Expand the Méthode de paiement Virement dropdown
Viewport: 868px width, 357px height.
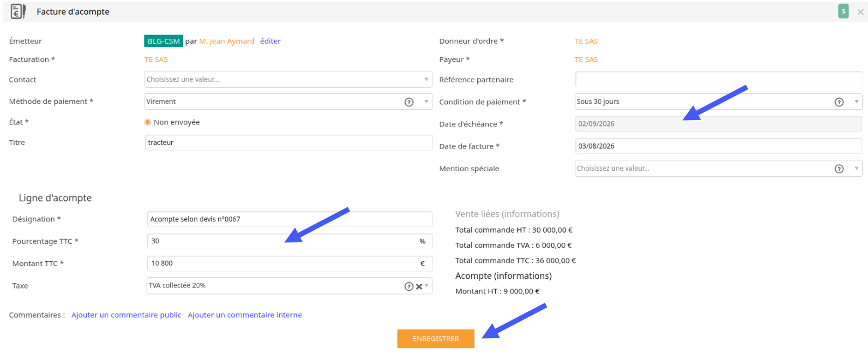(x=426, y=101)
